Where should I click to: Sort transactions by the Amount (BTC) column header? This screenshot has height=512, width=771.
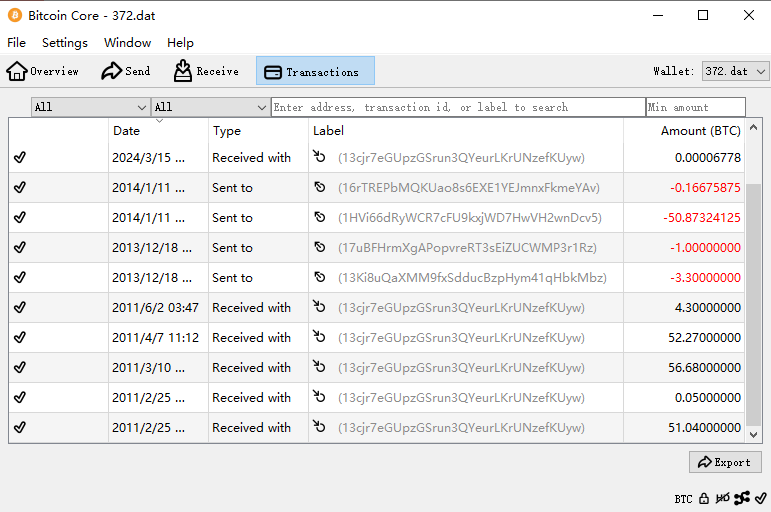tap(699, 131)
